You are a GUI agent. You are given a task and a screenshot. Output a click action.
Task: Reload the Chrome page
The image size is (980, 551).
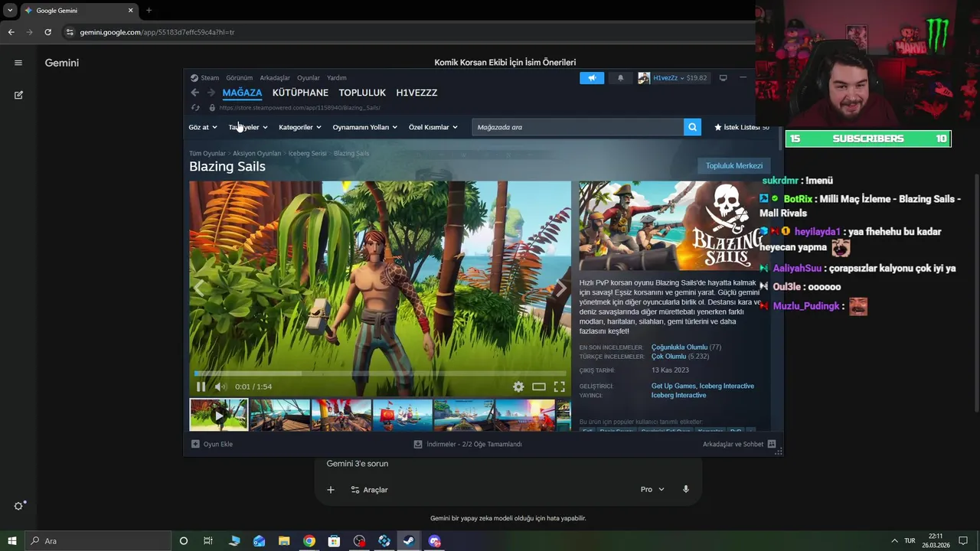pos(47,32)
